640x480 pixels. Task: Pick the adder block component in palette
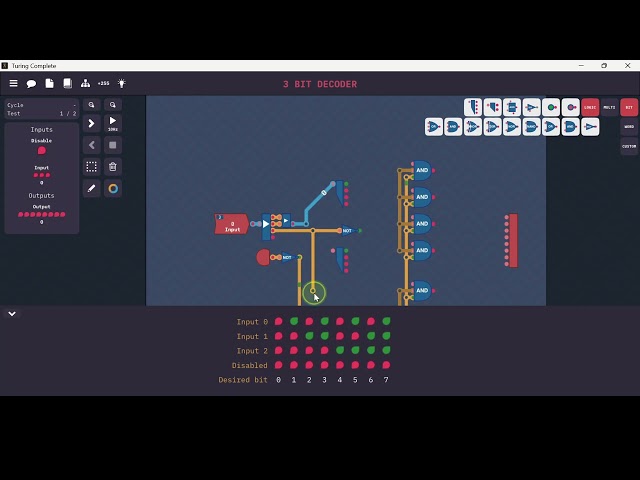tap(512, 107)
